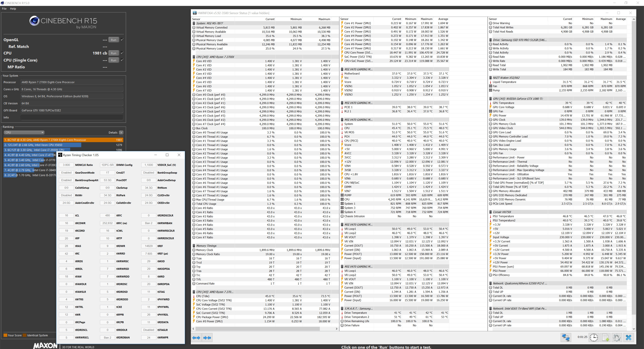644x349 pixels.
Task: Click the Memory Timings sensor group header
Action: point(206,246)
